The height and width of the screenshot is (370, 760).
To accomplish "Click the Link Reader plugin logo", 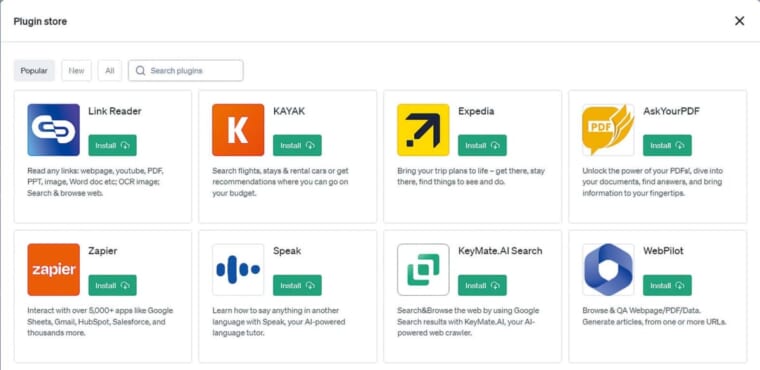I will (53, 130).
